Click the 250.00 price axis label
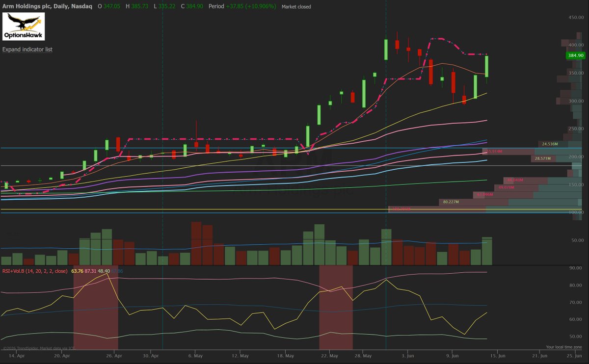Image resolution: width=589 pixels, height=364 pixels. pos(575,129)
